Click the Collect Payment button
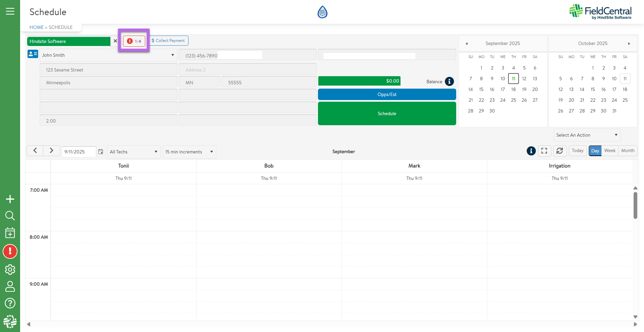 [168, 41]
